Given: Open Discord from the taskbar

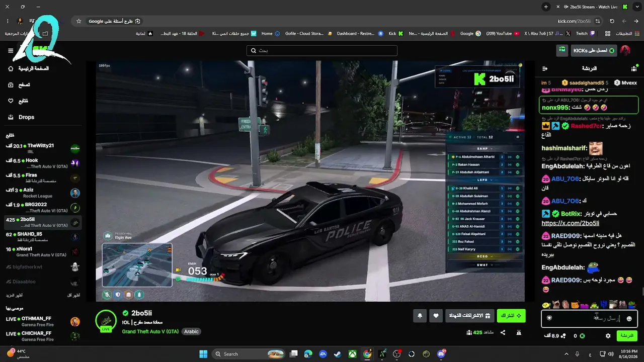Looking at the screenshot, I should pyautogui.click(x=441, y=354).
